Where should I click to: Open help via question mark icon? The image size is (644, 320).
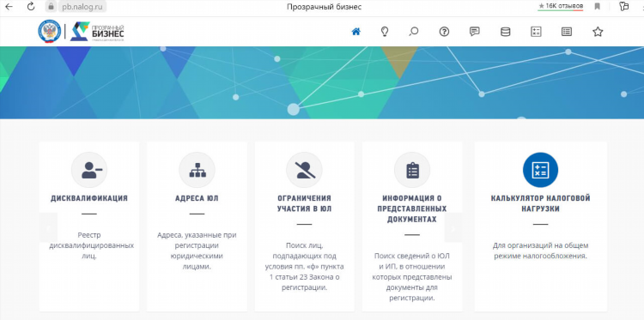coord(444,32)
